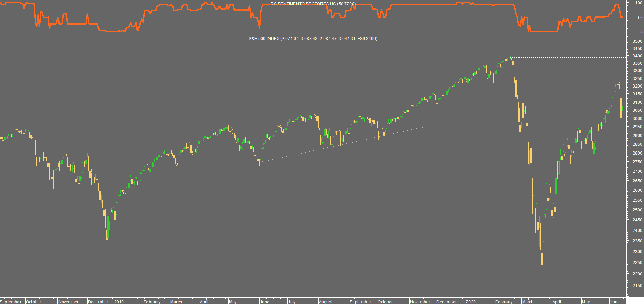Pick the 2750 value on the price scale
644x304 pixels.
[637, 162]
